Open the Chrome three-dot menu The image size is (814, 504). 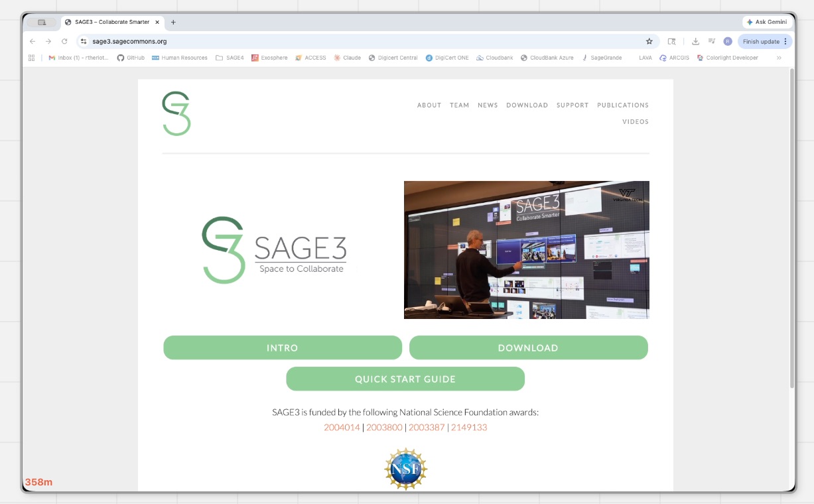click(x=785, y=41)
